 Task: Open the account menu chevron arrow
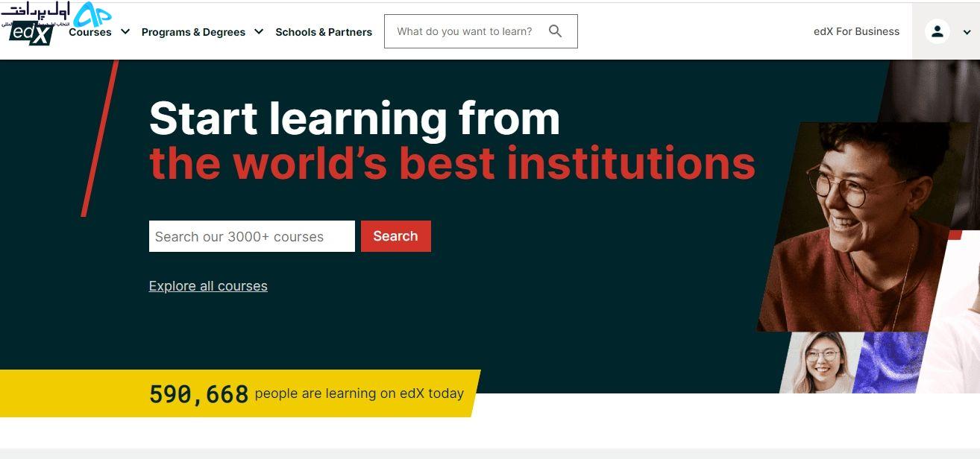967,32
